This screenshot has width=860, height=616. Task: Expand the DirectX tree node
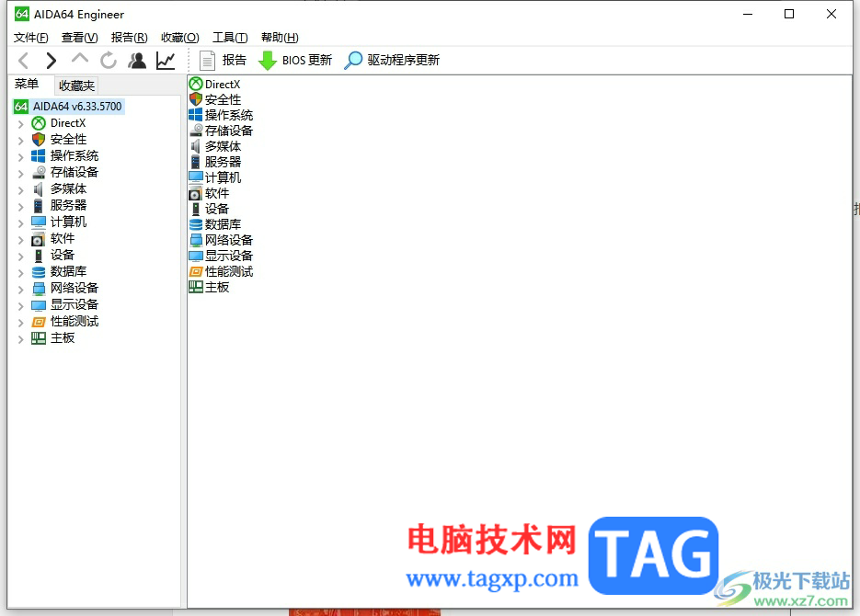point(21,124)
